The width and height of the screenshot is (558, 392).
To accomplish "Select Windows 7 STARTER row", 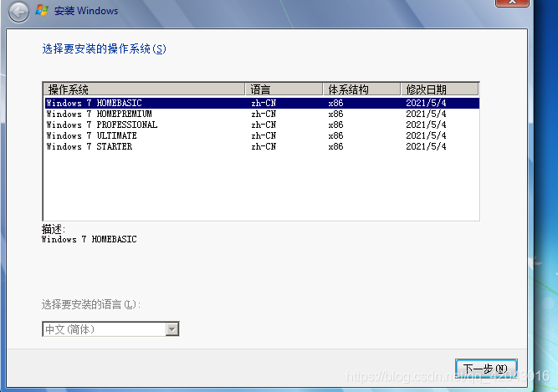I will click(262, 146).
